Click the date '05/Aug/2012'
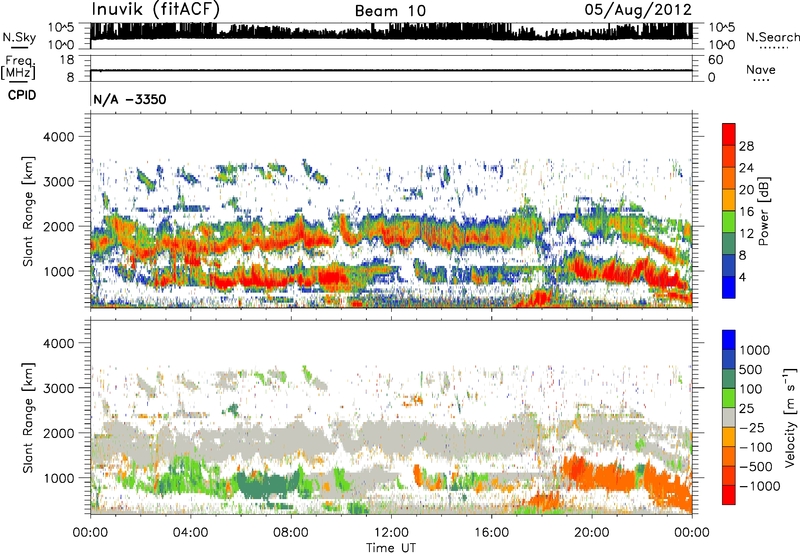 click(638, 9)
